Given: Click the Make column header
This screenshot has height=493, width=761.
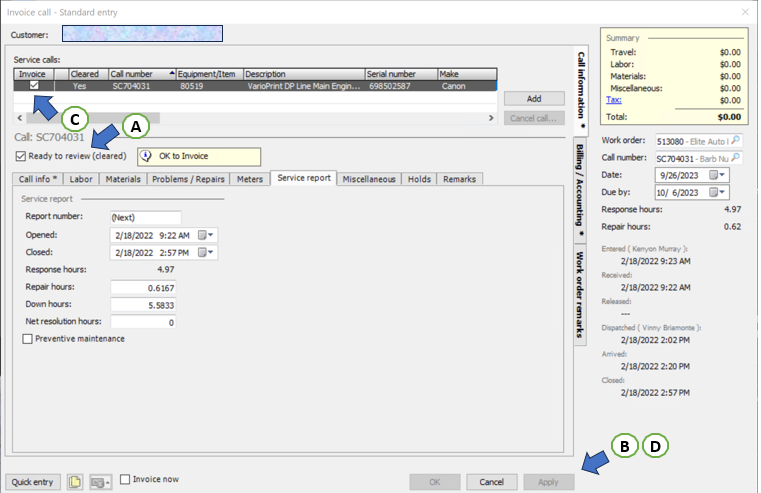Looking at the screenshot, I should point(467,74).
